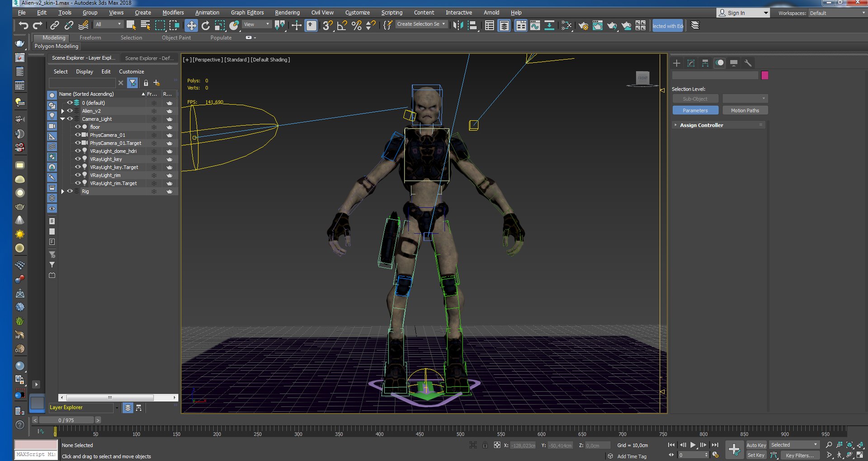Switch to the Hierarchy command panel tab

pyautogui.click(x=705, y=63)
